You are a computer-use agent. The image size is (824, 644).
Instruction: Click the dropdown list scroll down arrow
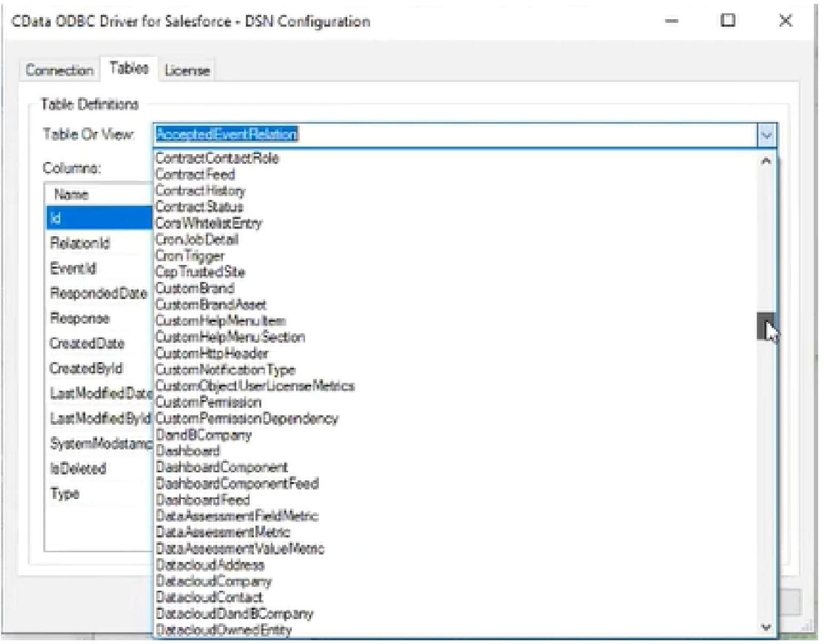pyautogui.click(x=766, y=627)
